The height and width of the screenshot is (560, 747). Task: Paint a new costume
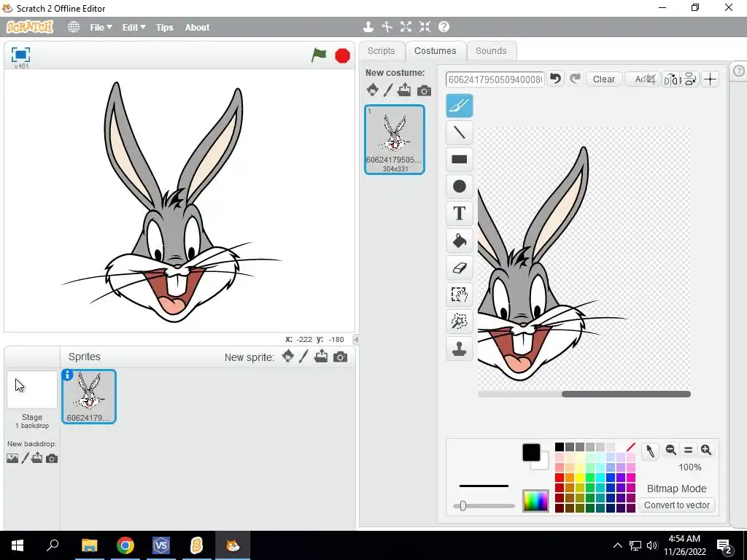388,90
